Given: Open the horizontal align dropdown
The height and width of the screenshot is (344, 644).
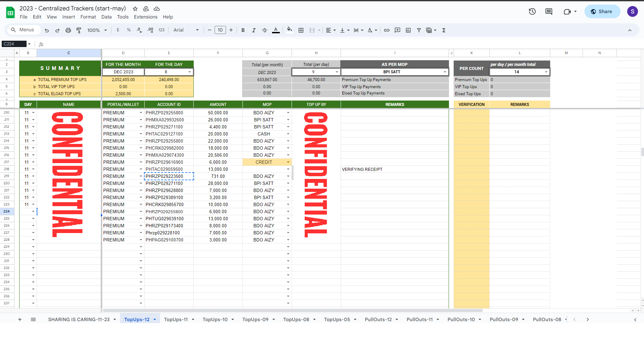Looking at the screenshot, I should click(331, 30).
